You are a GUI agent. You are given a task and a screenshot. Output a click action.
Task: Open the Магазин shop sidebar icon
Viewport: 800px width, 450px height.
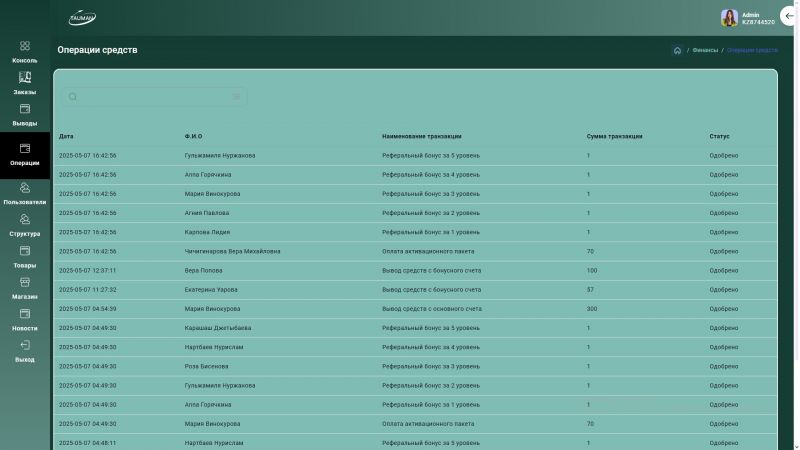[x=25, y=283]
